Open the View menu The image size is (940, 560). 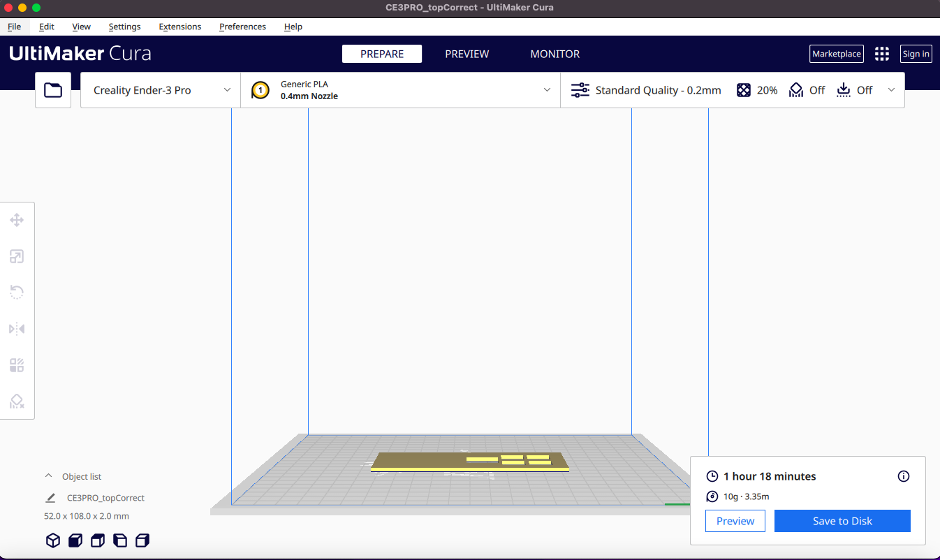pyautogui.click(x=82, y=27)
